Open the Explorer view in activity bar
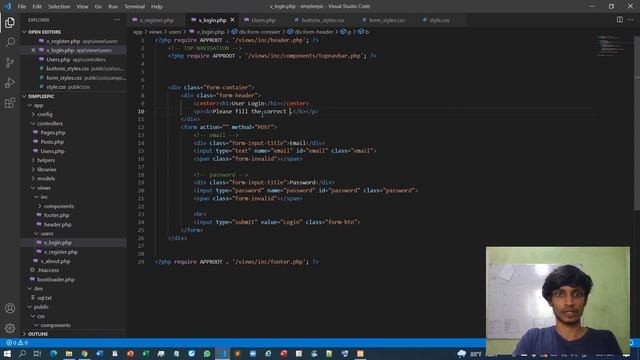 (10, 22)
